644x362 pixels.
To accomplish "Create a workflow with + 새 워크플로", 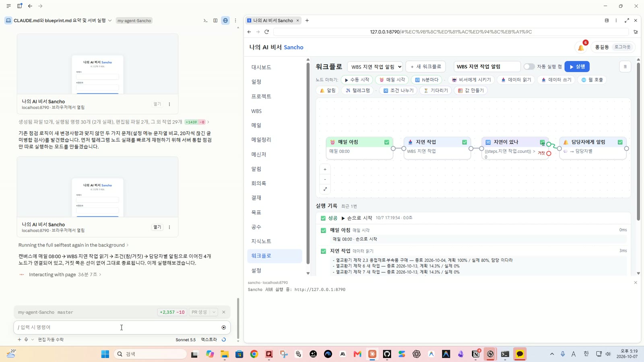I will point(425,67).
